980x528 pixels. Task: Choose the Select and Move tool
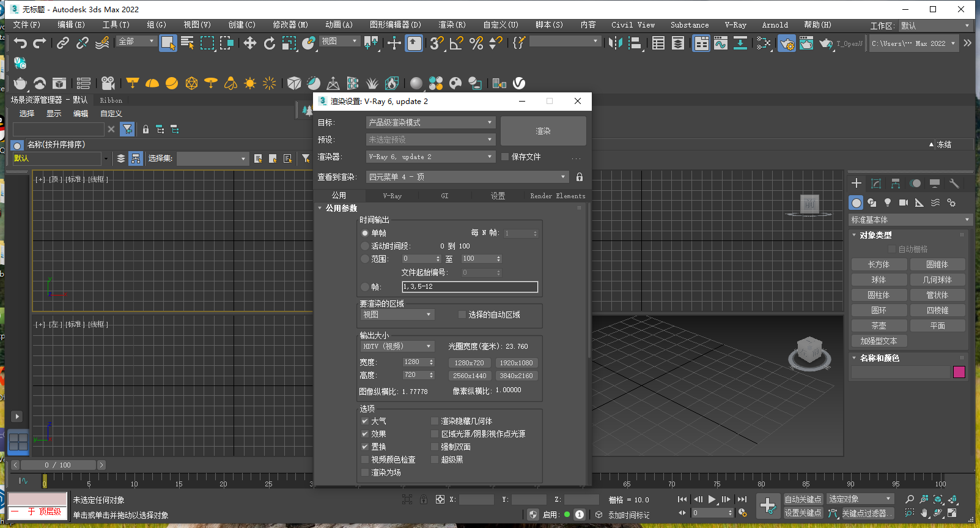(x=249, y=43)
